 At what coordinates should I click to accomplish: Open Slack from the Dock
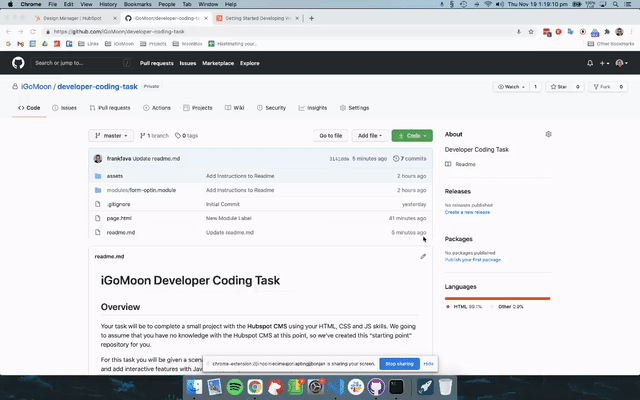click(x=356, y=387)
